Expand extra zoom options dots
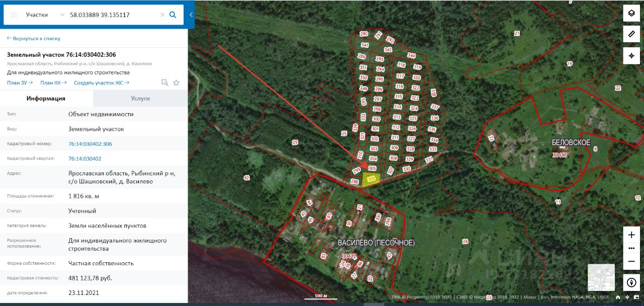The width and height of the screenshot is (644, 306). (x=631, y=248)
